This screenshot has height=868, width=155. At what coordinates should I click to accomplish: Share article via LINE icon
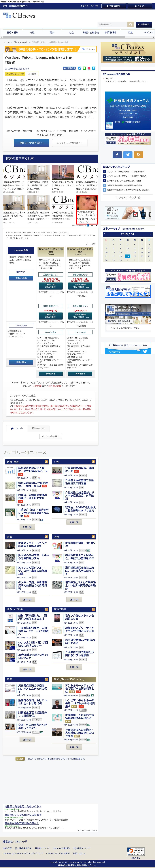click(x=84, y=68)
